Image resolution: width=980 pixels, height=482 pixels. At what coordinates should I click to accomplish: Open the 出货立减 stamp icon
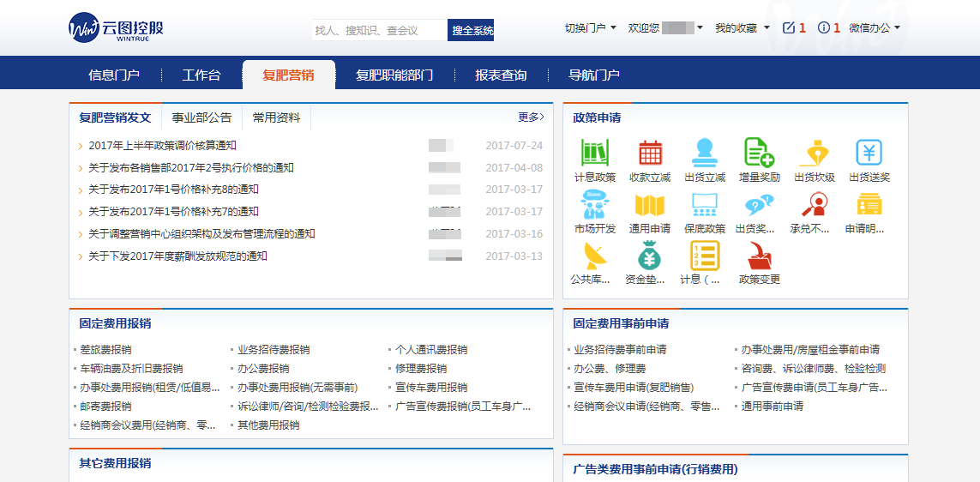coord(705,154)
